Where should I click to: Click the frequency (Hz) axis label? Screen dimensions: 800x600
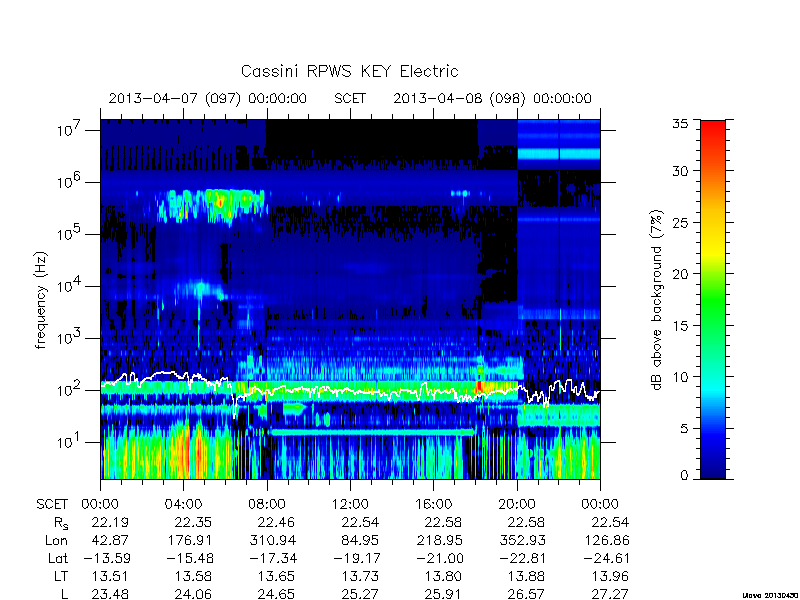pos(42,300)
